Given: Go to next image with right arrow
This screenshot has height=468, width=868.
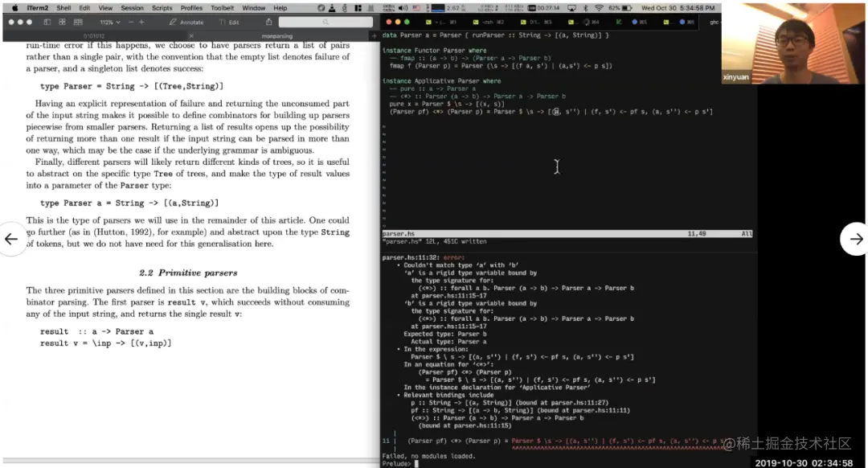Looking at the screenshot, I should pyautogui.click(x=855, y=239).
